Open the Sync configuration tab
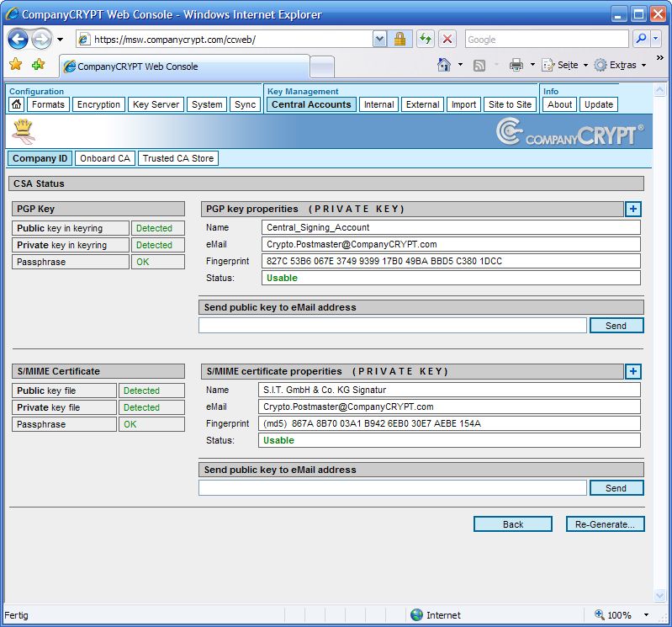The height and width of the screenshot is (627, 672). coord(245,104)
